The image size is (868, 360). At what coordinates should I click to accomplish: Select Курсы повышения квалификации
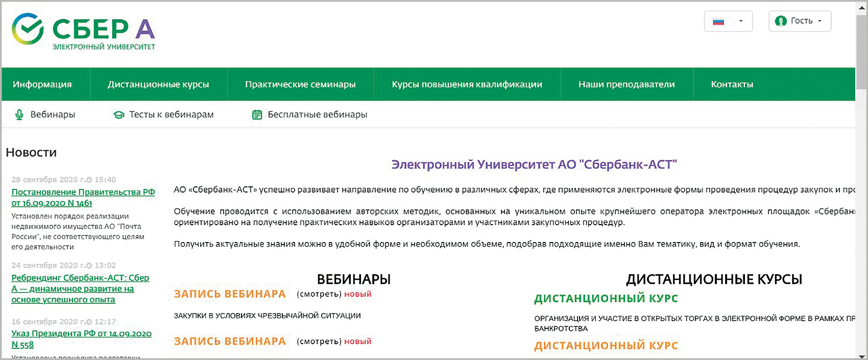pos(467,84)
